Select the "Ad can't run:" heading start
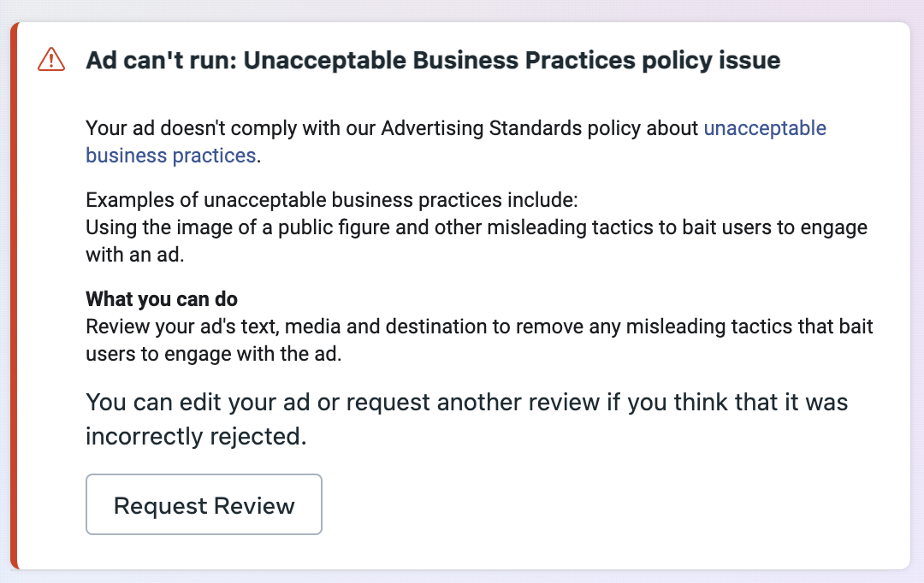Image resolution: width=924 pixels, height=583 pixels. tap(161, 60)
